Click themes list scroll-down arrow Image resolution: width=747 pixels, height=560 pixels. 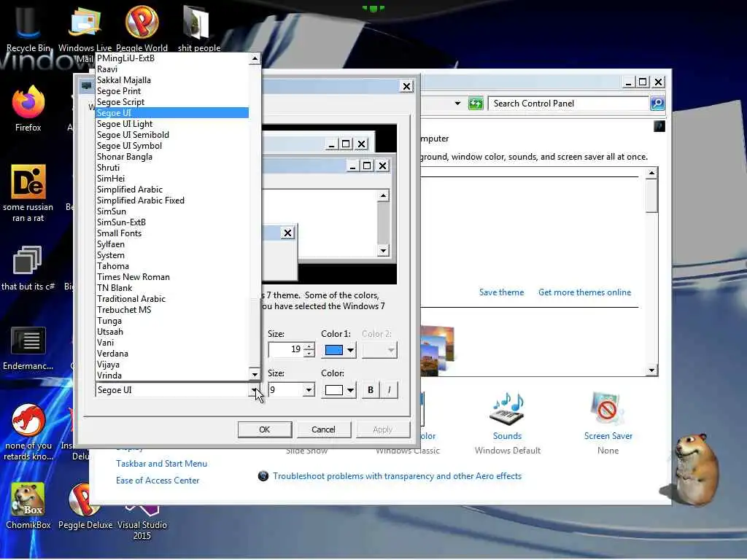tap(651, 370)
